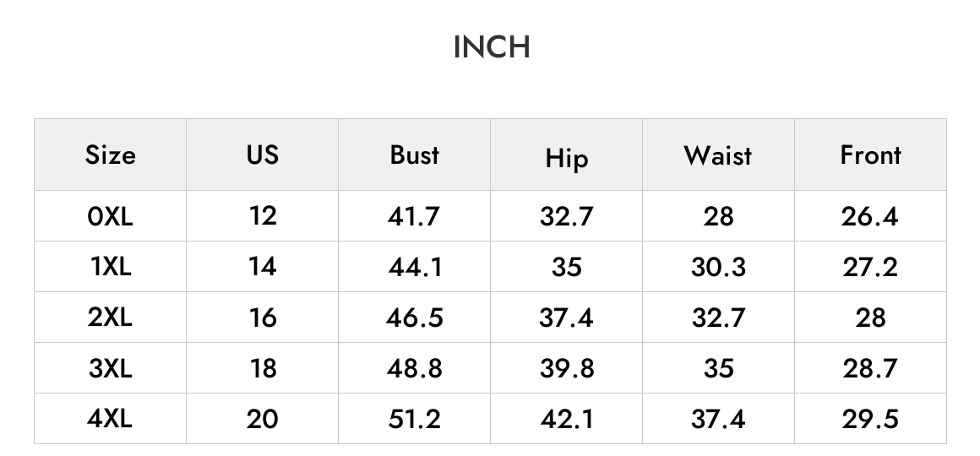Click front value 26.4

pyautogui.click(x=870, y=216)
